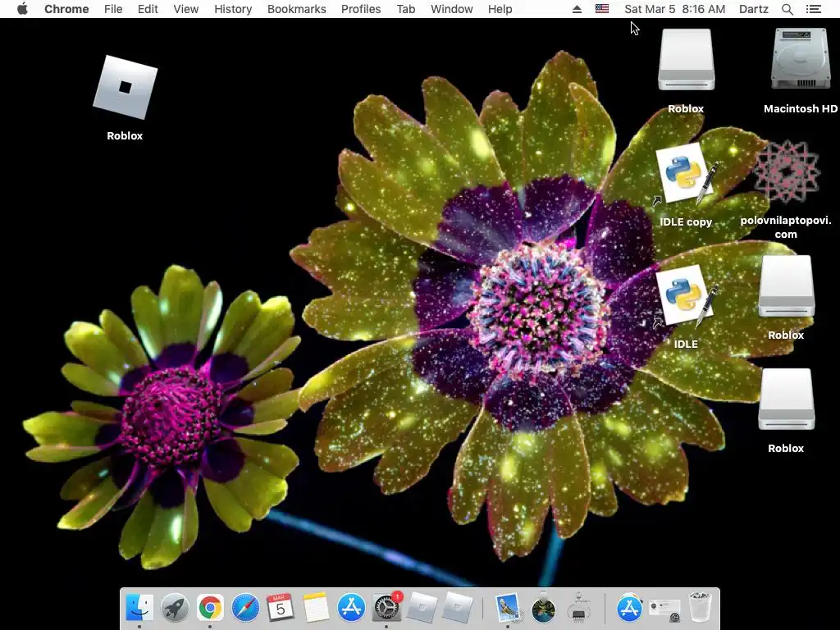Select the Roblox disk beside Macintosh HD
Screen dimensions: 840x630
[x=687, y=60]
